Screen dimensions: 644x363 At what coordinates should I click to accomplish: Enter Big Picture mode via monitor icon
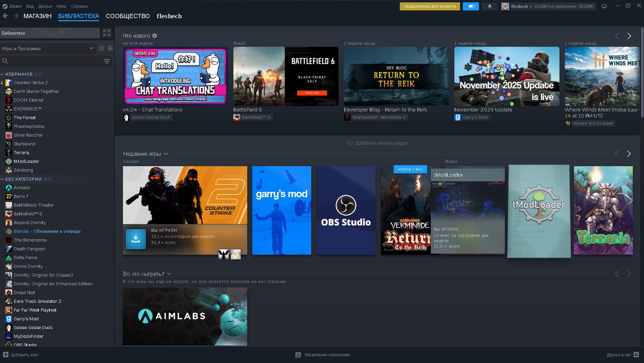point(604,6)
